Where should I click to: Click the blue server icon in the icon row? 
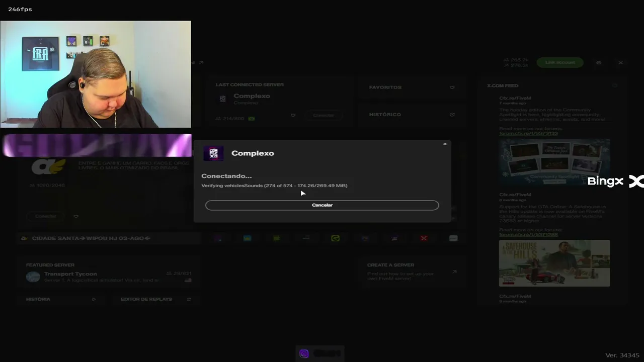point(248,238)
